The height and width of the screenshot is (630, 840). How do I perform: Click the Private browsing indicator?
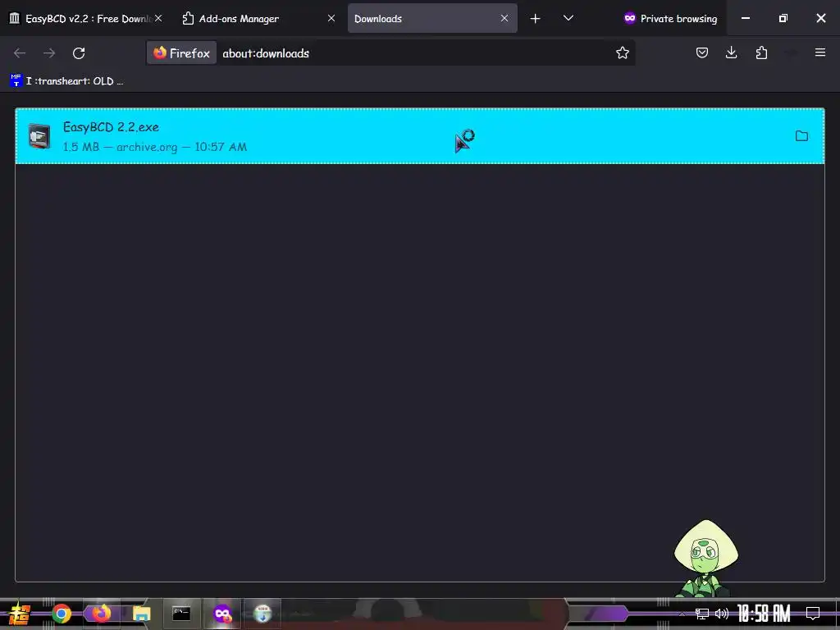670,19
